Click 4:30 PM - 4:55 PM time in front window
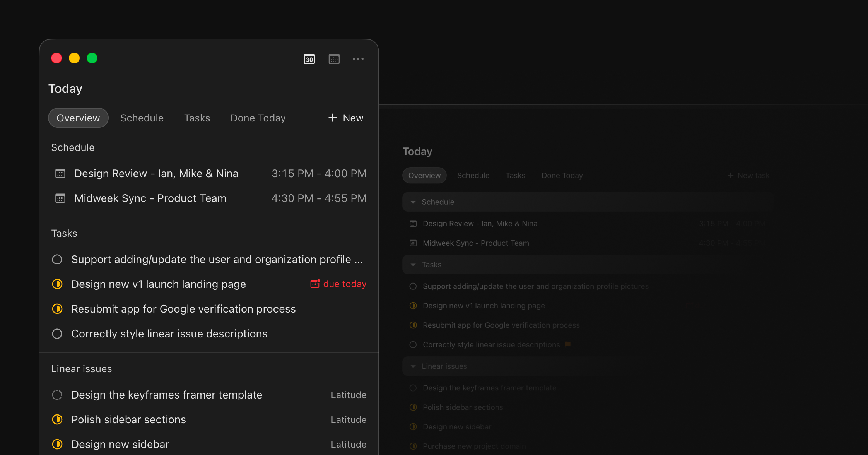 coord(319,198)
